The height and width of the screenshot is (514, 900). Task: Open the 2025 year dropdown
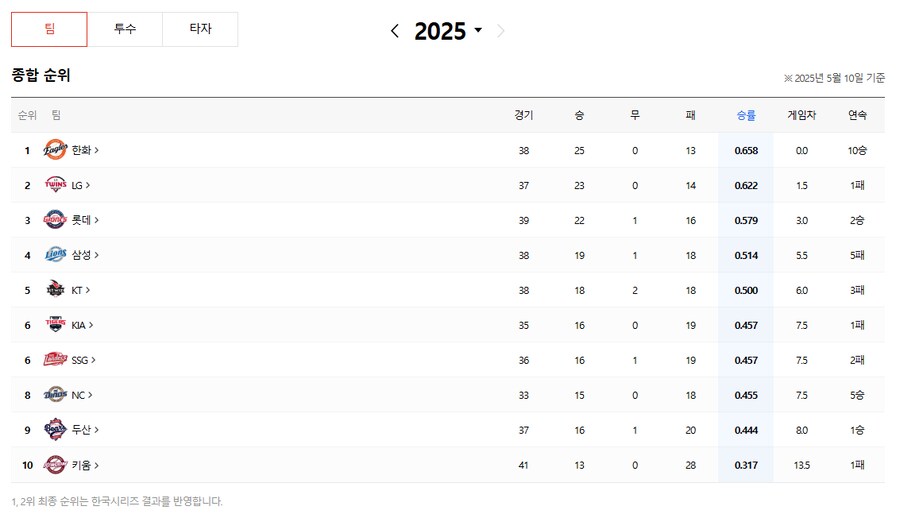click(448, 31)
